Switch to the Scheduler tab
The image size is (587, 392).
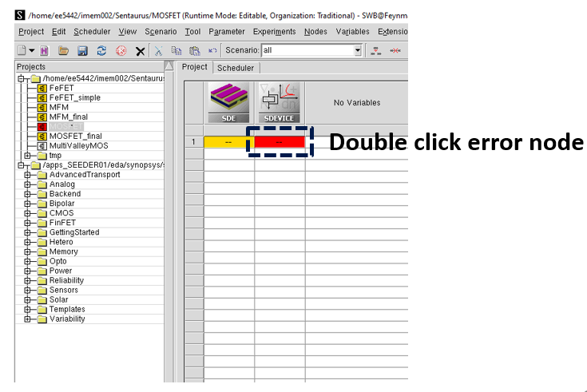[x=236, y=68]
